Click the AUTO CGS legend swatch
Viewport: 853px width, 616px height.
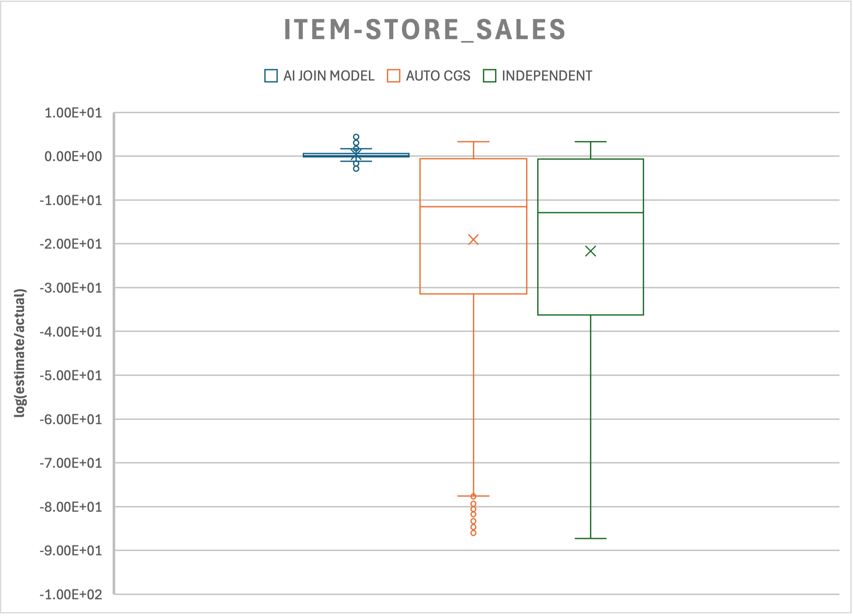click(x=393, y=76)
